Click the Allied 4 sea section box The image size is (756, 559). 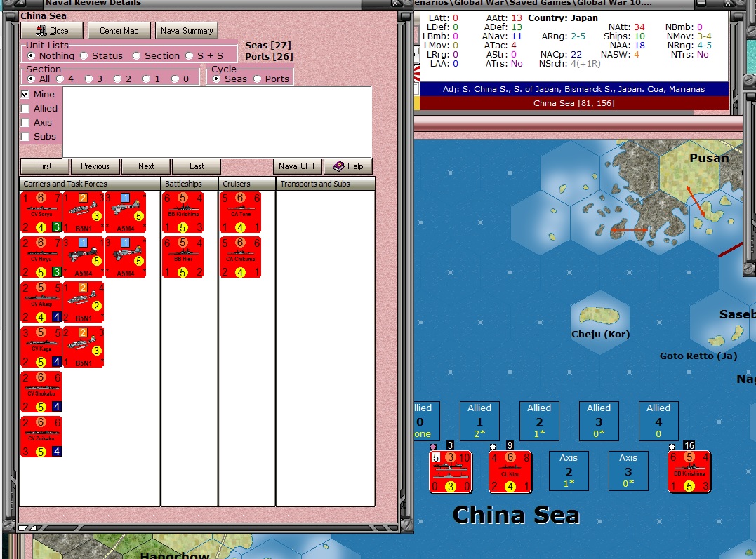point(658,421)
